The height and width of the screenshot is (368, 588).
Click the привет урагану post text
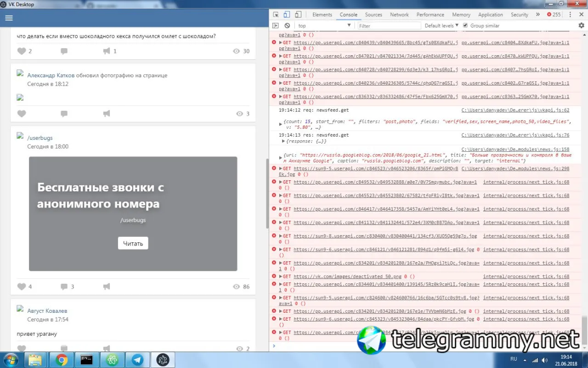click(x=37, y=334)
